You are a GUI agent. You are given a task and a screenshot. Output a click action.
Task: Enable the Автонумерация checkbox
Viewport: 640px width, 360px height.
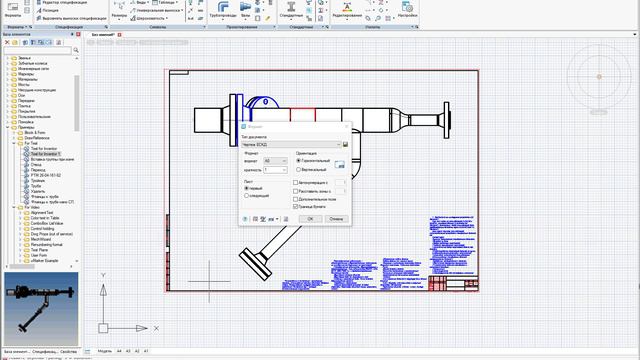point(296,183)
